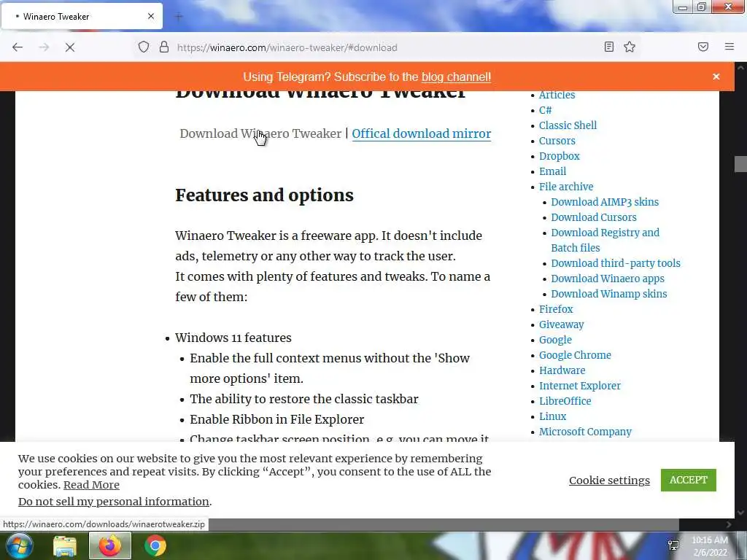Launch File Explorer from the taskbar
Screen dimensions: 747x560
click(65, 545)
